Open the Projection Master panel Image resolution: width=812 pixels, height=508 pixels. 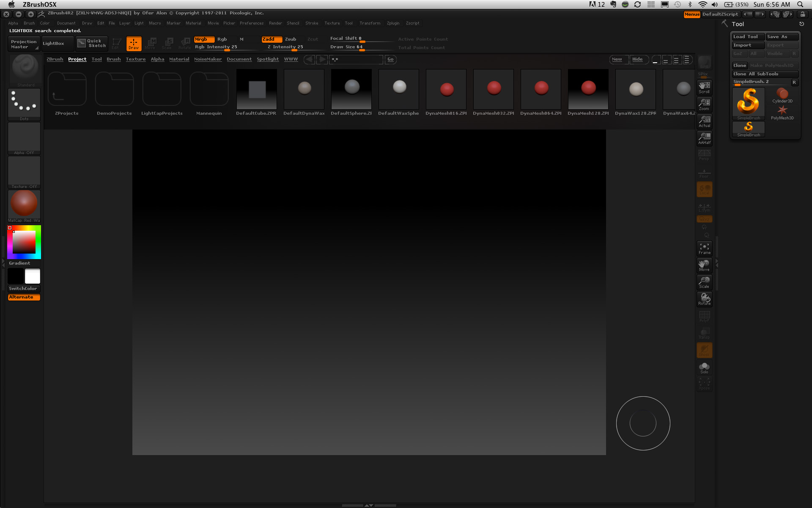24,44
